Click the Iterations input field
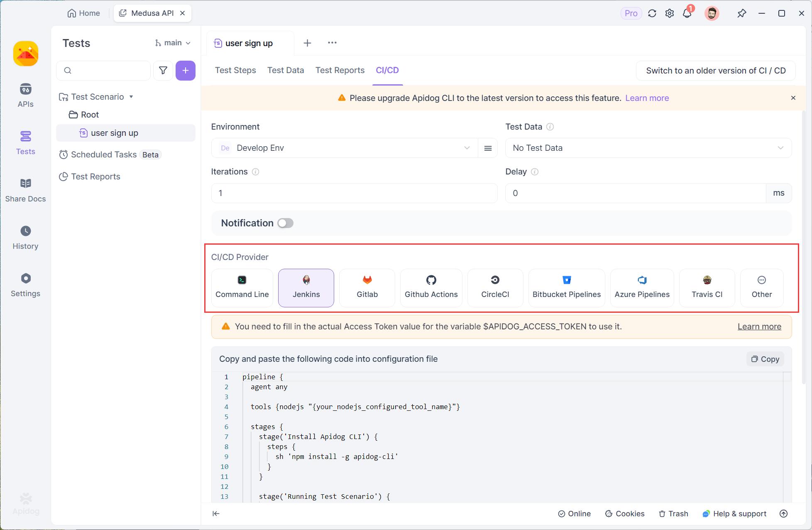The width and height of the screenshot is (812, 530). pyautogui.click(x=354, y=193)
